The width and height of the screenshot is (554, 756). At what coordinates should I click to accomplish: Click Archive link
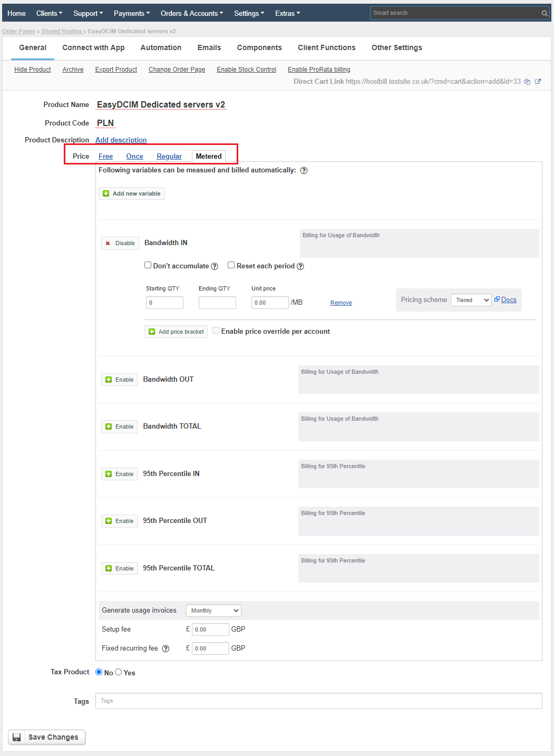(73, 70)
